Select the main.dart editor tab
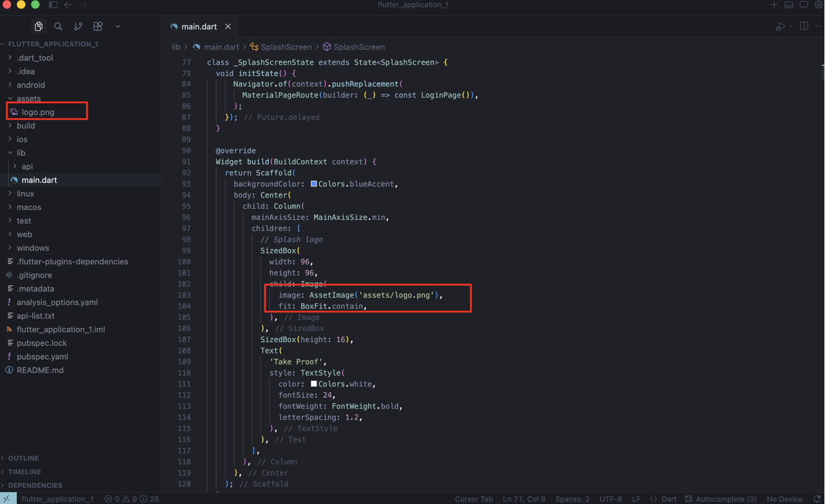Screen dimensions: 825x504 (x=199, y=27)
